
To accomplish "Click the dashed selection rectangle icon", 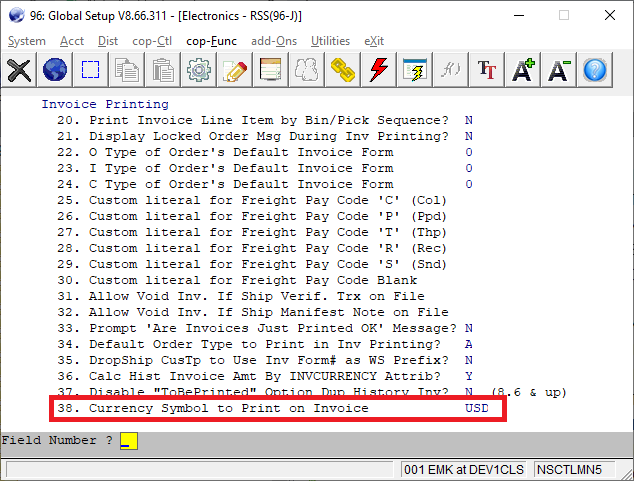I will click(91, 70).
